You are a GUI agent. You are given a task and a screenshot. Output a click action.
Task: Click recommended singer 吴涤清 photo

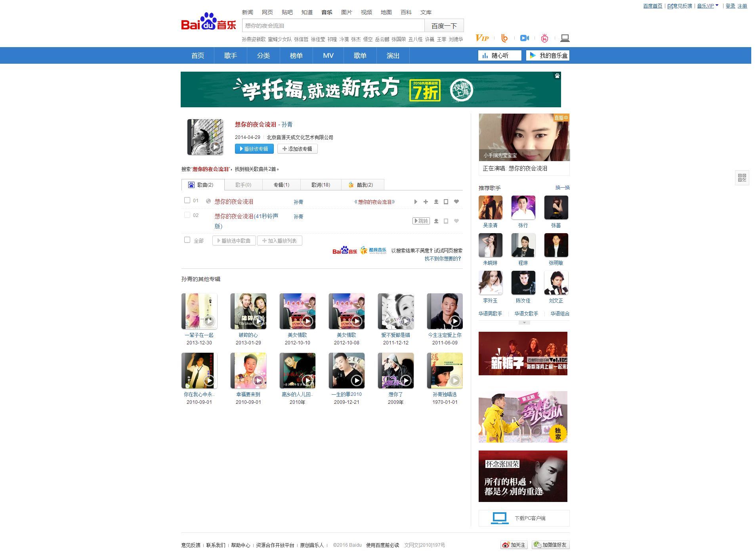[491, 207]
